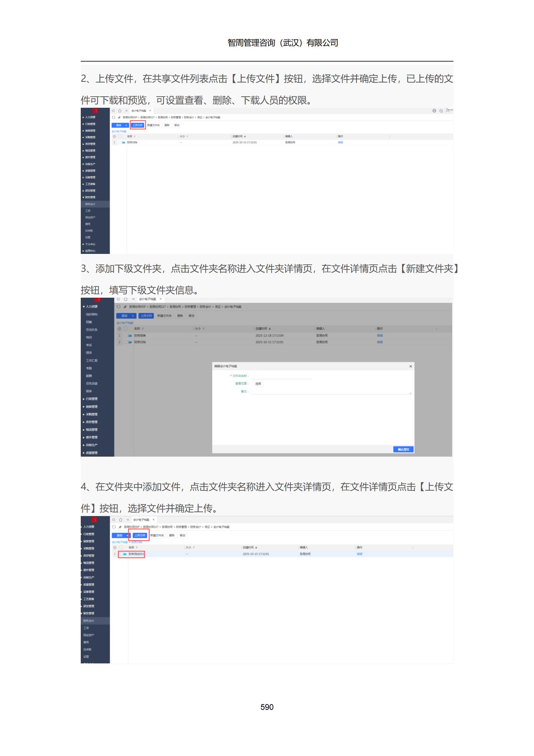Click the magnifier zoom icon beside the globe
Screen dimensions: 534x756
441,111
